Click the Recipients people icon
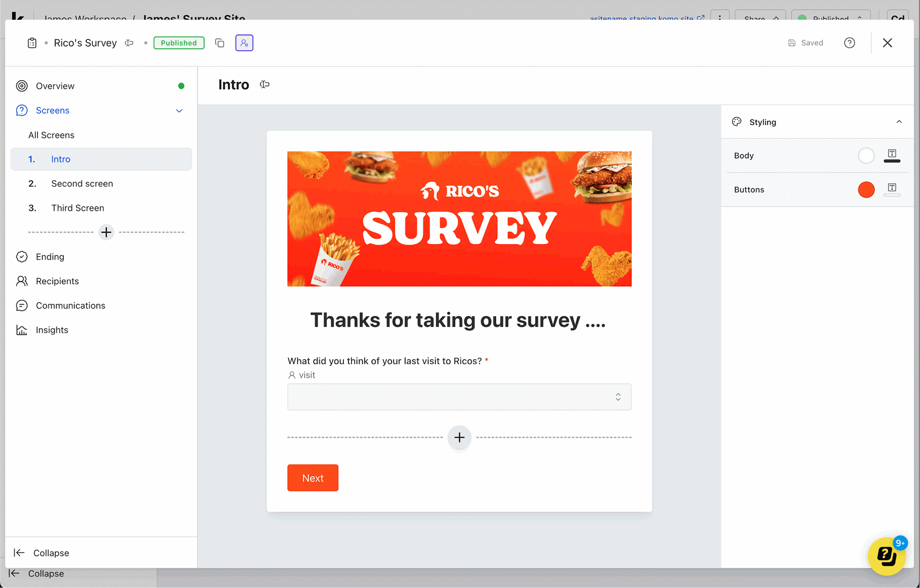 click(x=22, y=281)
